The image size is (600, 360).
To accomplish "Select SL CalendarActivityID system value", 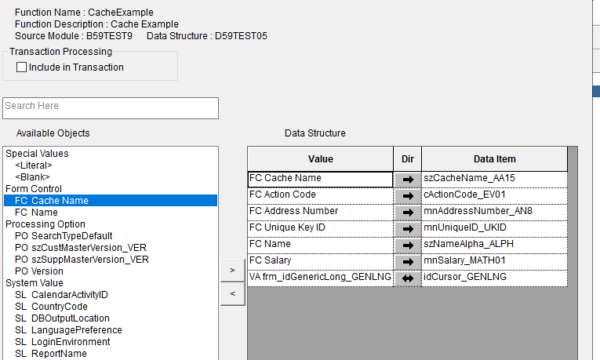I will click(x=62, y=295).
